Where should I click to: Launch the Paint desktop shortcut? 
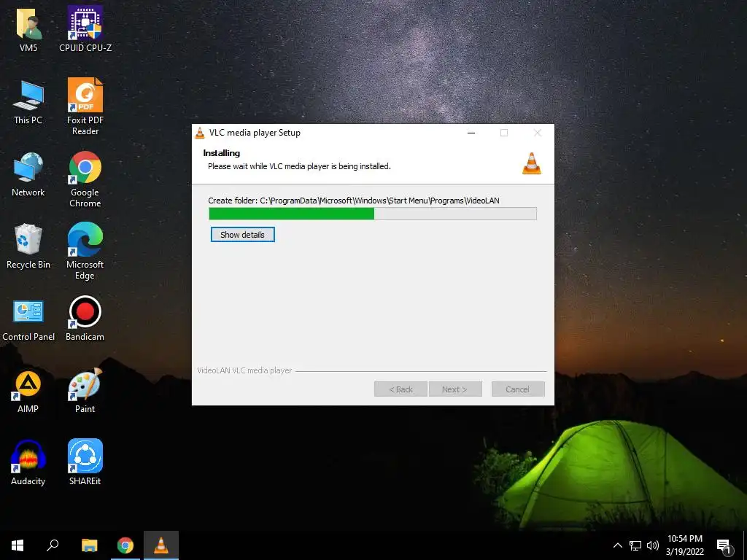pos(85,391)
